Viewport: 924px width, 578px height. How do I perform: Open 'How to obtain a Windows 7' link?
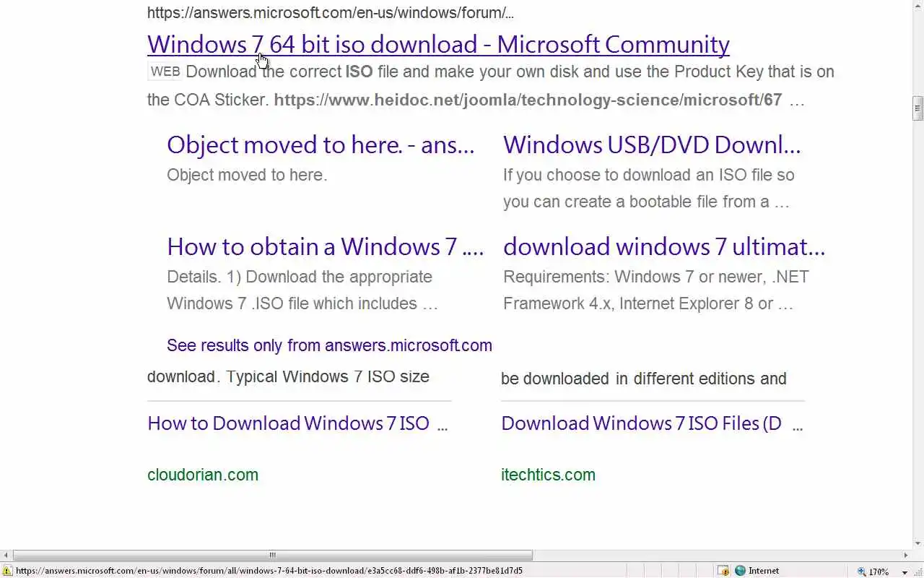point(325,246)
